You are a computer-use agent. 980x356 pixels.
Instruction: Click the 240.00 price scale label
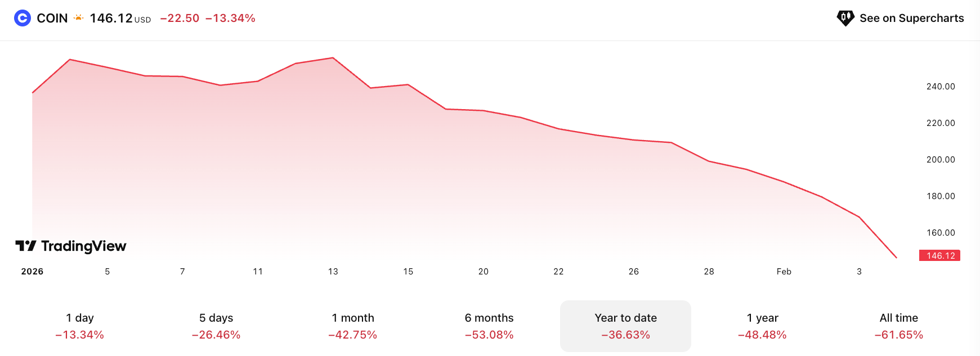941,87
